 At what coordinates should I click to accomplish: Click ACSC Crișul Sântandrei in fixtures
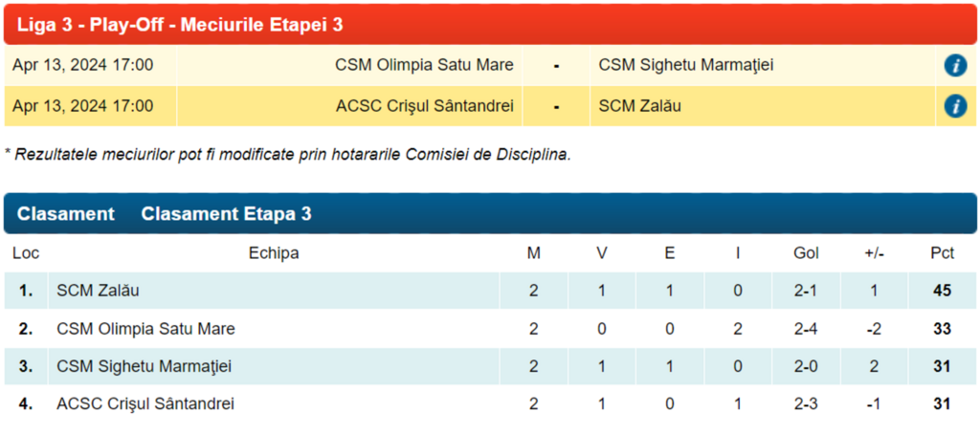coord(424,106)
